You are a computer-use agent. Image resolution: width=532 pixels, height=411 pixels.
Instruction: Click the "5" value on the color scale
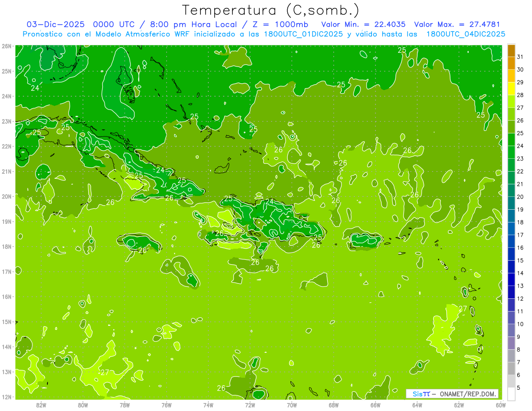[519, 388]
